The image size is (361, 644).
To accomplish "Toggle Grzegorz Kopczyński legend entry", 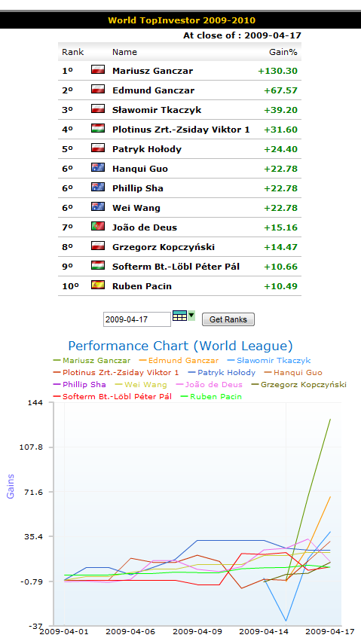I will point(299,384).
